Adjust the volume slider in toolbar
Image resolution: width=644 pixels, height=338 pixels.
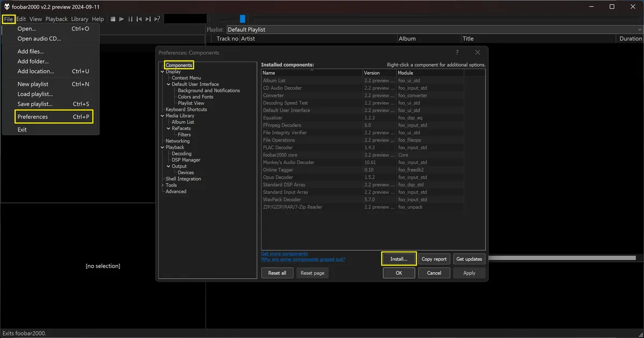click(243, 19)
